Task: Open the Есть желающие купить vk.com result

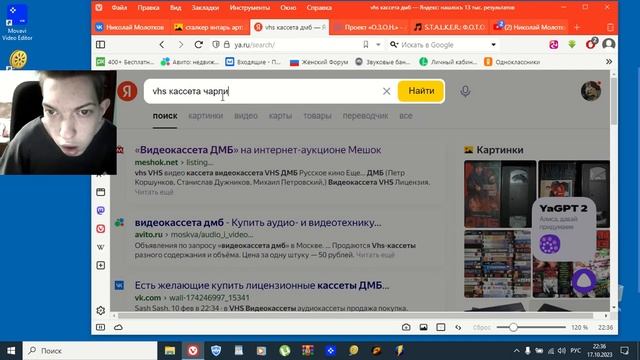Action: (x=262, y=285)
